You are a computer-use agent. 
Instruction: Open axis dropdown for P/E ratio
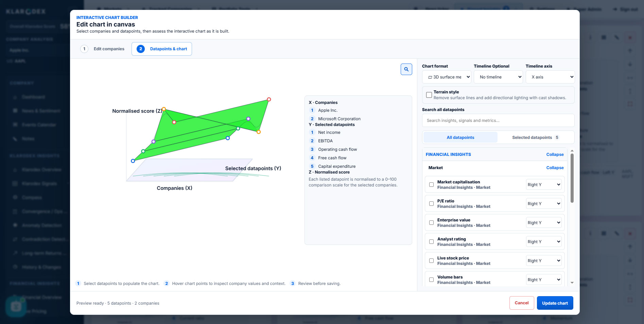[543, 204]
